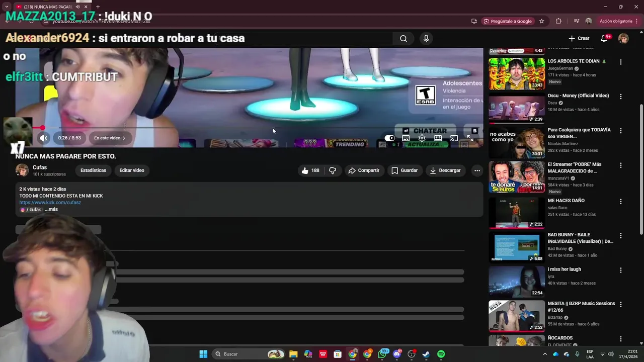Click the YouTube search magnifier button

[404, 39]
